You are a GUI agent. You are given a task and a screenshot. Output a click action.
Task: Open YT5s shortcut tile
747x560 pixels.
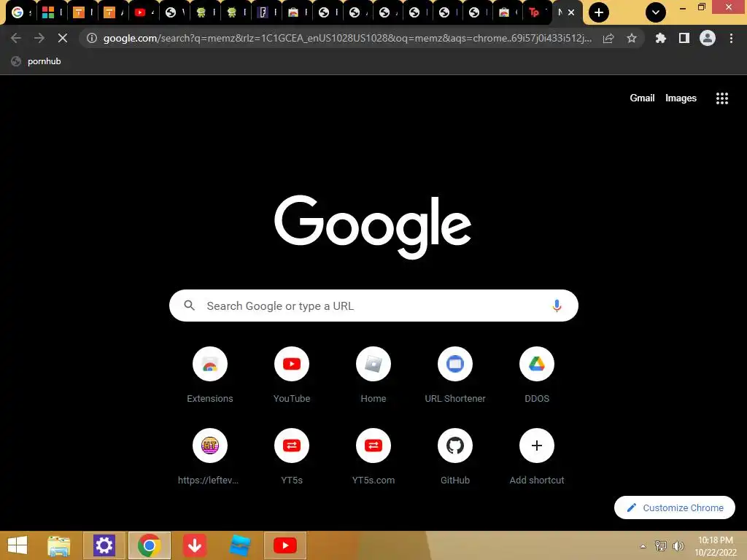(292, 457)
